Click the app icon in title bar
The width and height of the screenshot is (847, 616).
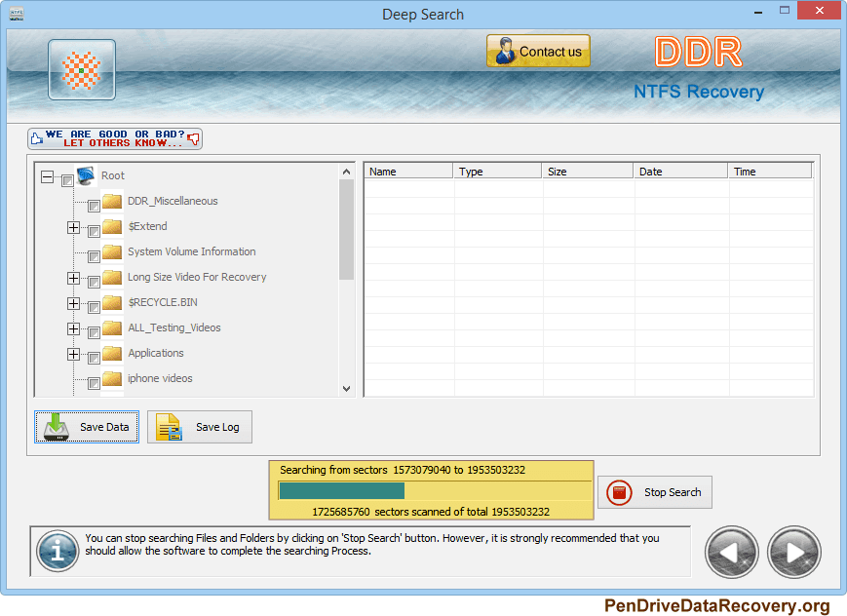(17, 14)
